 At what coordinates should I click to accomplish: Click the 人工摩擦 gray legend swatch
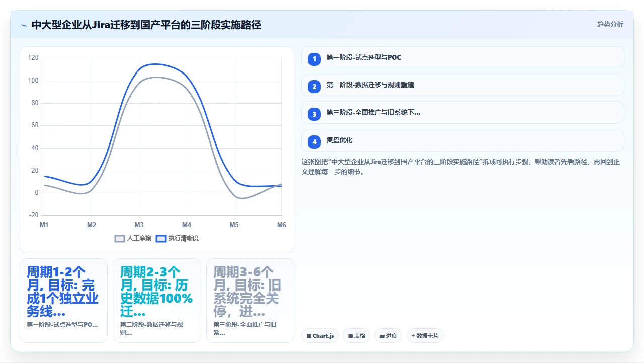(x=120, y=238)
